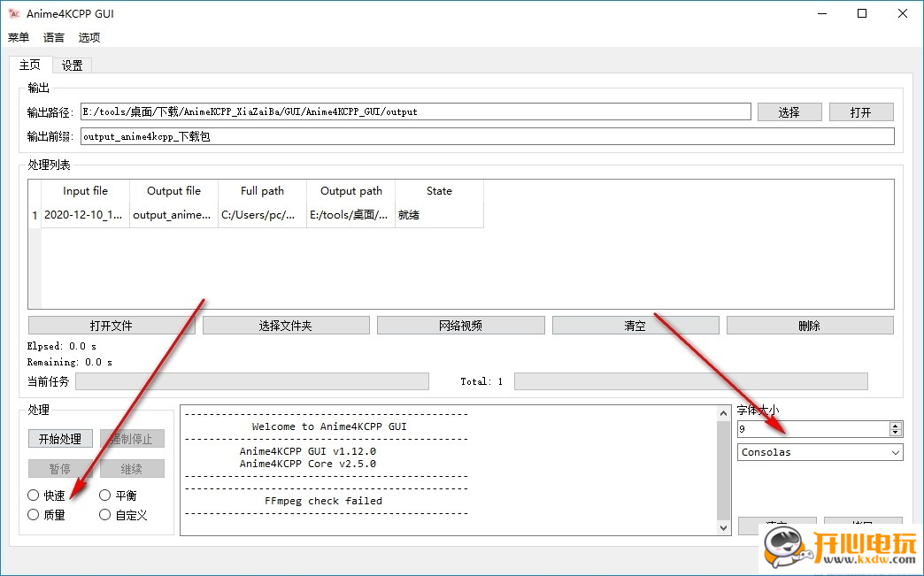Open the 菜单 menu

tap(19, 38)
